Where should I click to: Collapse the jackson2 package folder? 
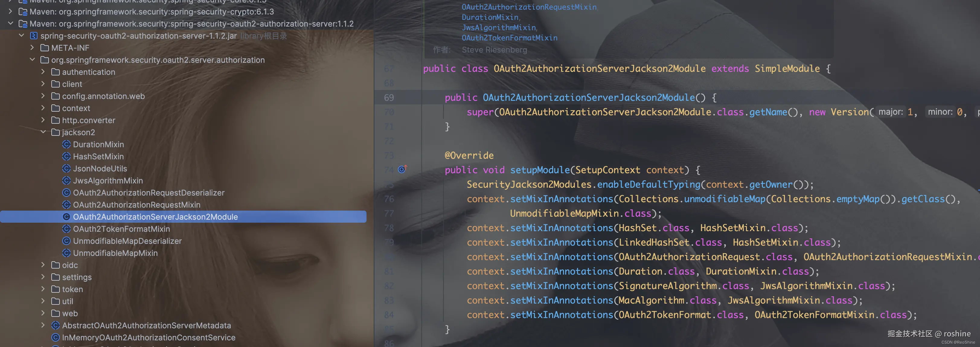pos(43,132)
